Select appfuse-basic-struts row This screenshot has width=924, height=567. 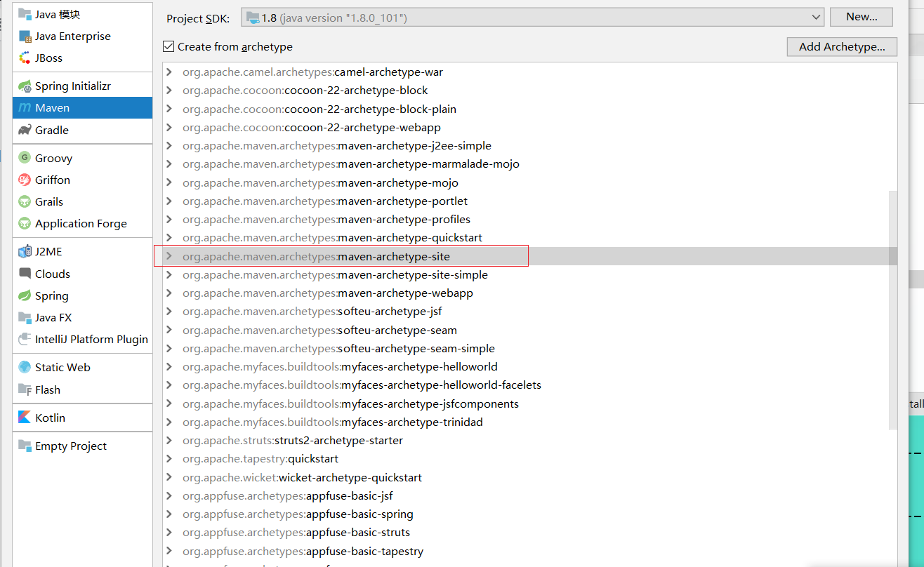coord(530,532)
